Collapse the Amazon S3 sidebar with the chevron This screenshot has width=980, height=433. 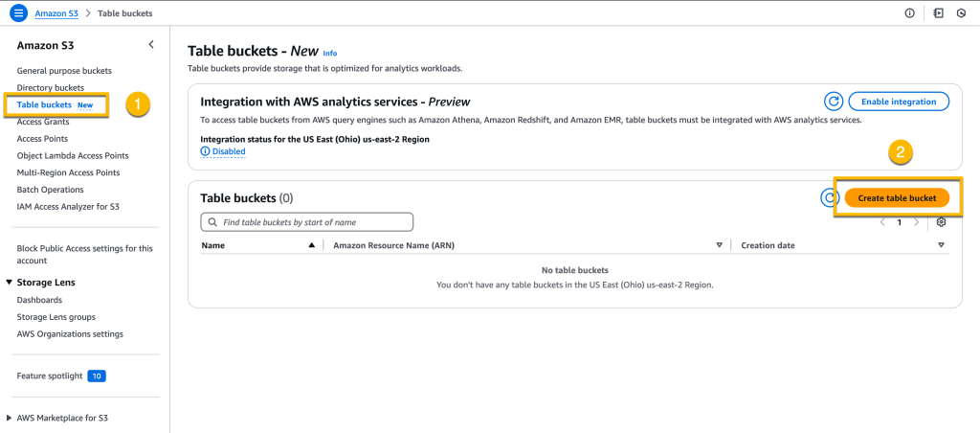coord(151,44)
